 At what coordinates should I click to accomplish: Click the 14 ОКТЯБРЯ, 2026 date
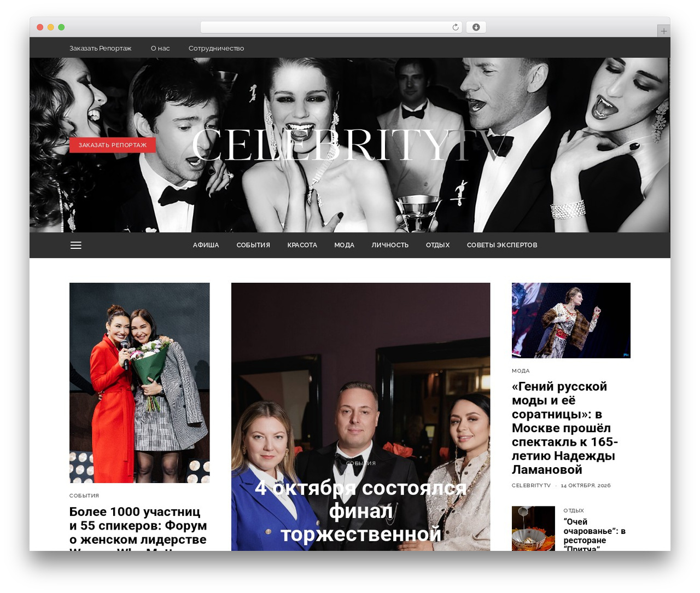click(x=586, y=486)
